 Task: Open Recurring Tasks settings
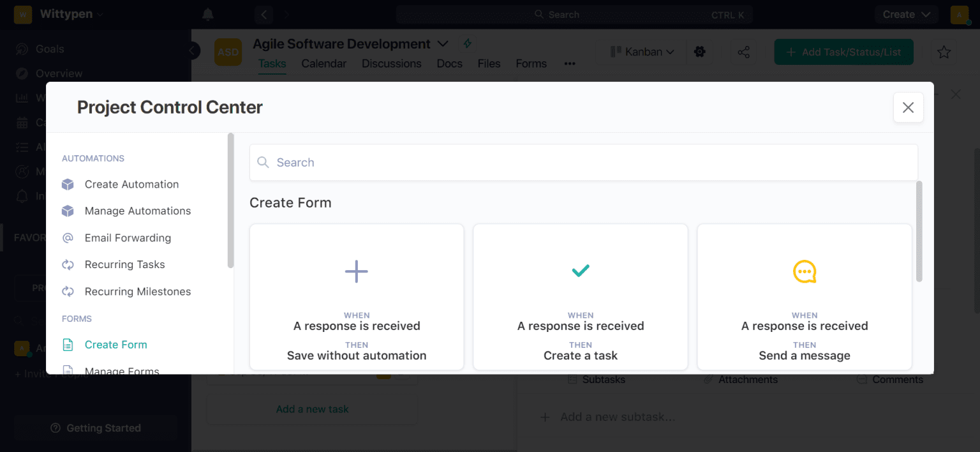(125, 264)
